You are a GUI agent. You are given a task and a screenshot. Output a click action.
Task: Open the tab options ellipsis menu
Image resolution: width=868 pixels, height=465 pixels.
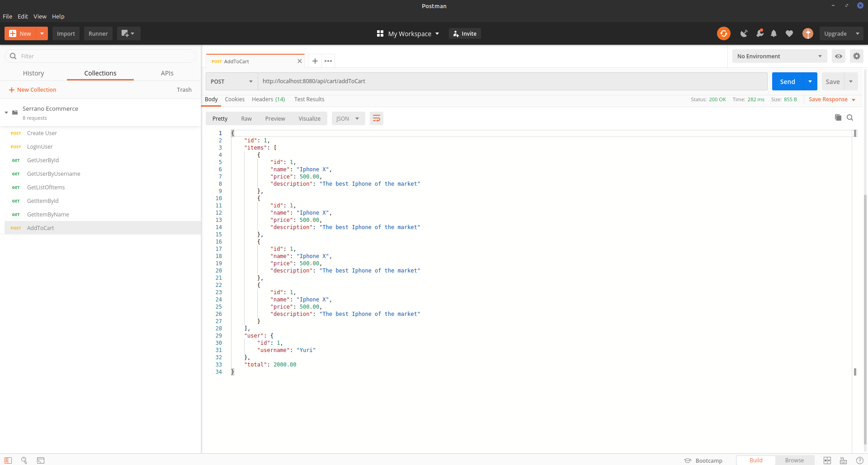coord(328,61)
